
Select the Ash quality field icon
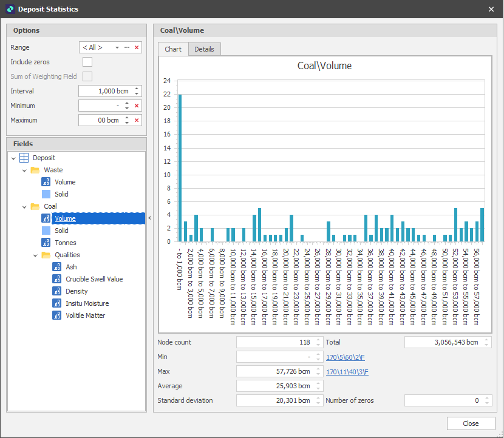(x=57, y=267)
